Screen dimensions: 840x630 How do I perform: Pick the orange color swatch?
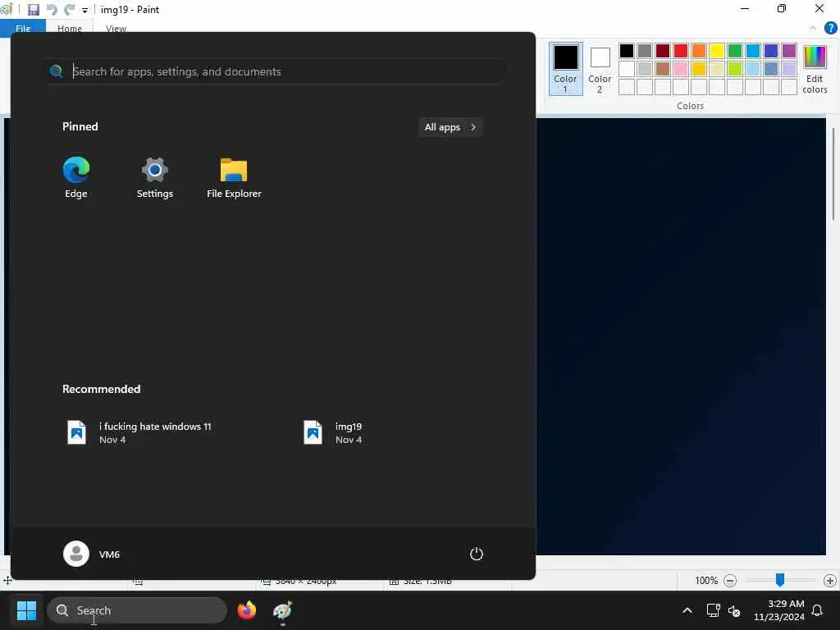click(x=699, y=50)
